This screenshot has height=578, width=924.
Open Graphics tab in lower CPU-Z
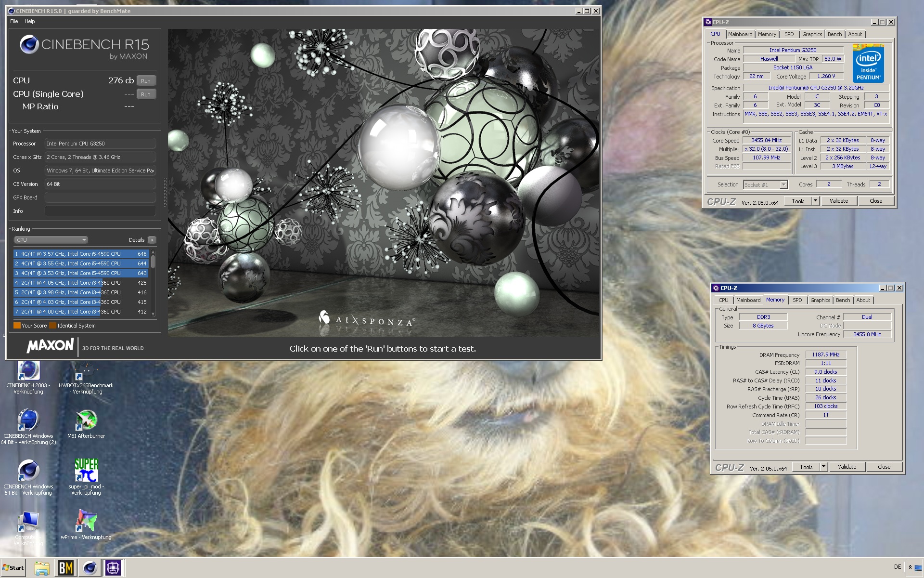820,300
